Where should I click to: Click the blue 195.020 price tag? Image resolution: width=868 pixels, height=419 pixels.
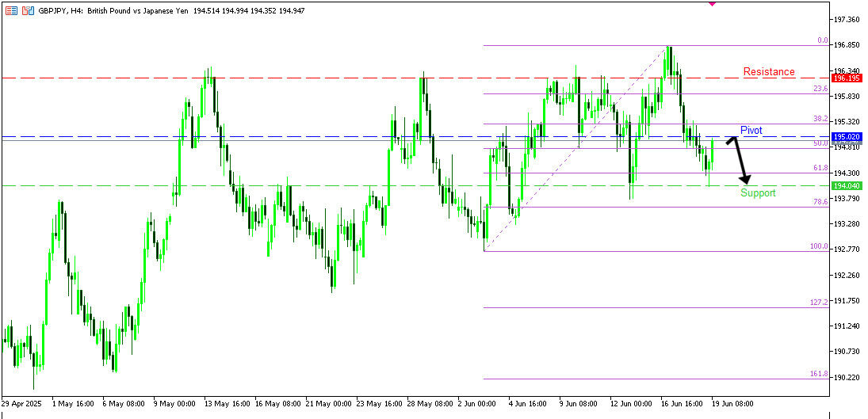click(847, 137)
